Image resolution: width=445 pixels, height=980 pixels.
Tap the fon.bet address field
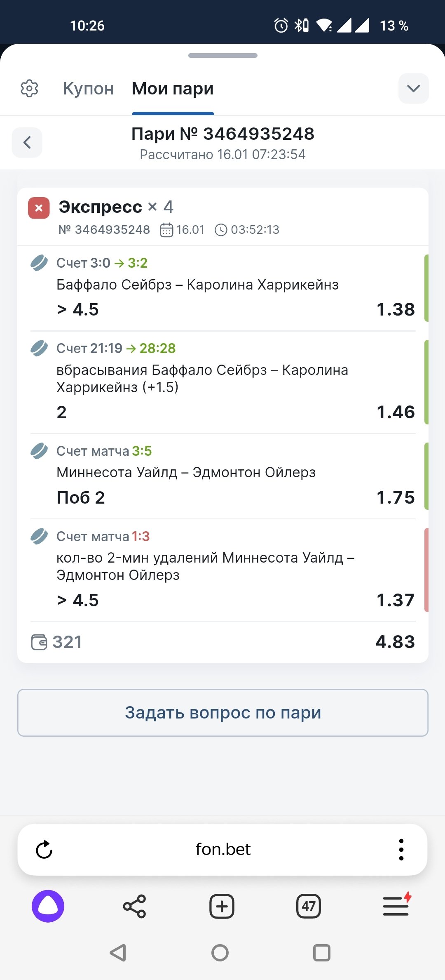click(x=223, y=850)
